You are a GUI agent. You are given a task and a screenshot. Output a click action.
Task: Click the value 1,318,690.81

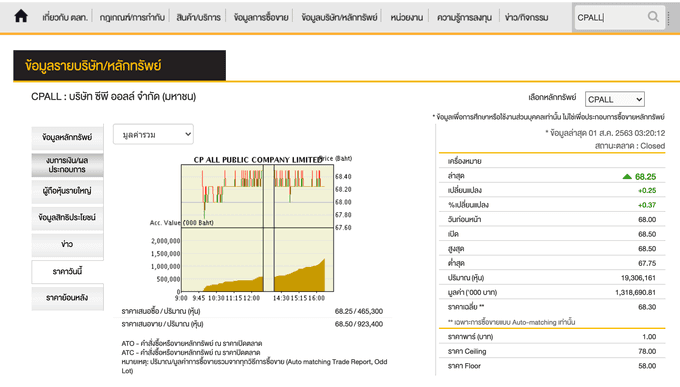tap(635, 292)
